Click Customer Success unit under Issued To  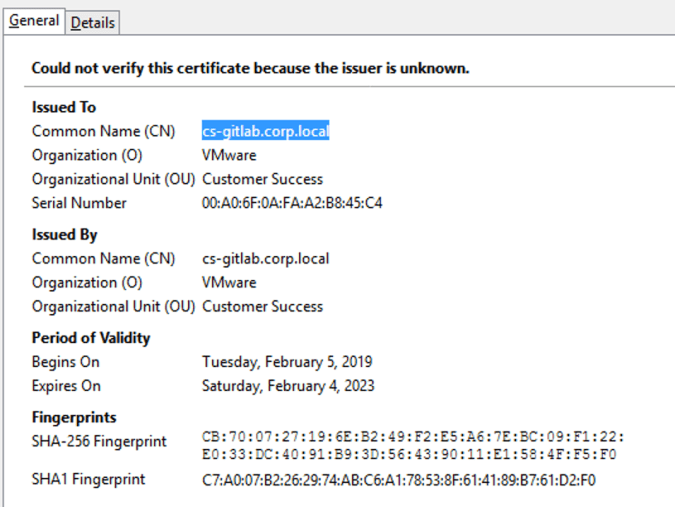tap(262, 179)
